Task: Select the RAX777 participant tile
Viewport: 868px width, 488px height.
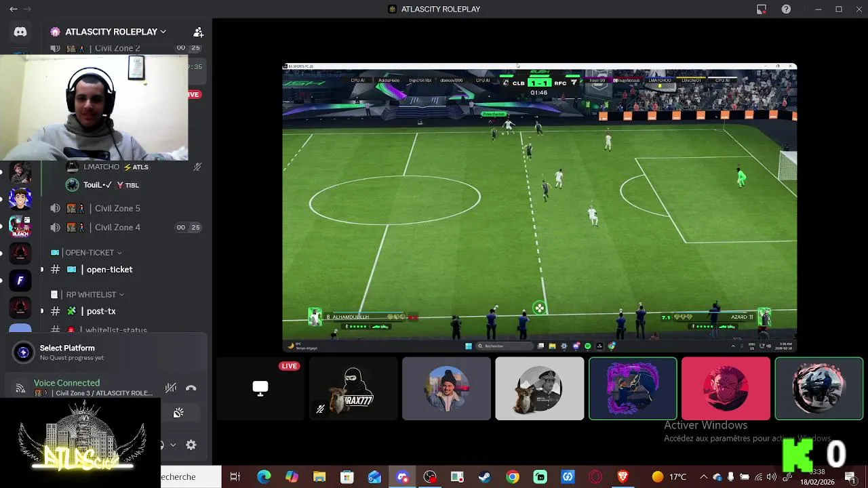Action: pos(353,388)
